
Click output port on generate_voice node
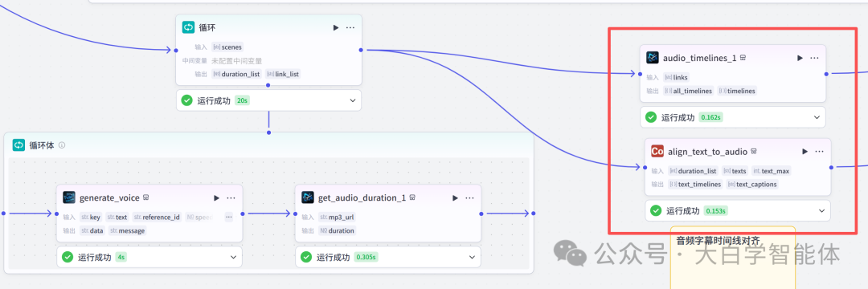[242, 214]
